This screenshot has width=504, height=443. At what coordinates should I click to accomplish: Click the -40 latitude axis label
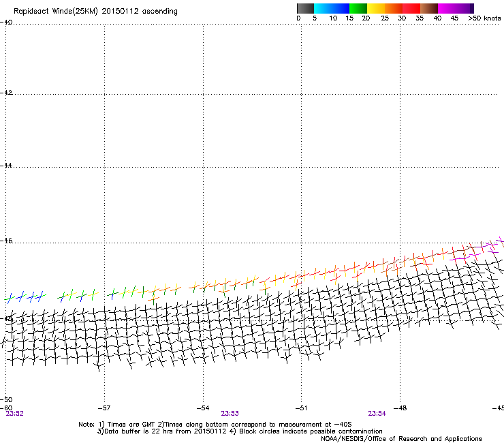tap(6, 22)
